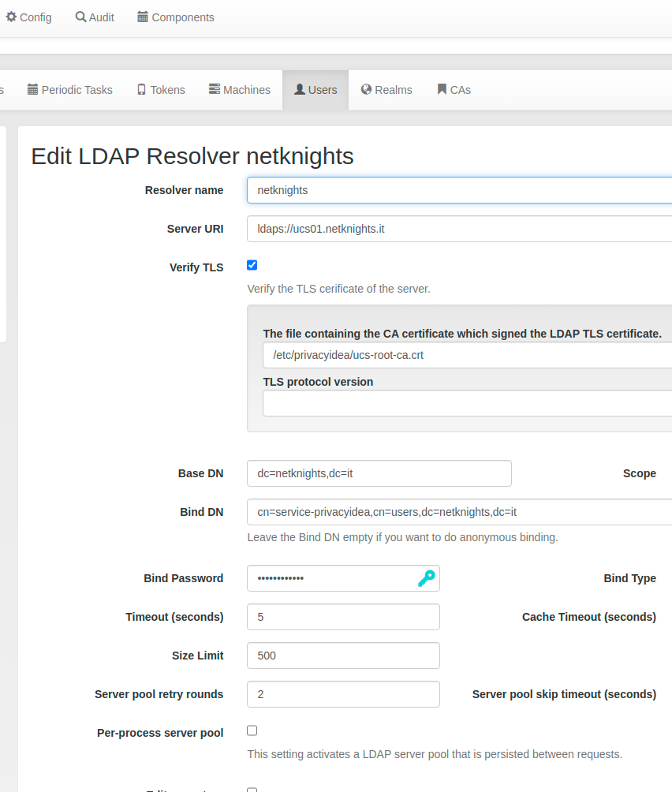Focus the CA certificate file path field
The image size is (672, 792).
(465, 355)
